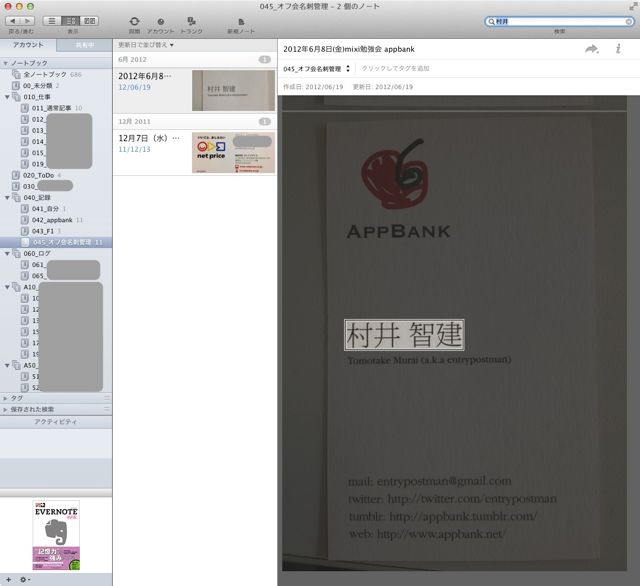Screen dimensions: 640x586
Task: Collapse the ノートブック section
Action: [5, 63]
